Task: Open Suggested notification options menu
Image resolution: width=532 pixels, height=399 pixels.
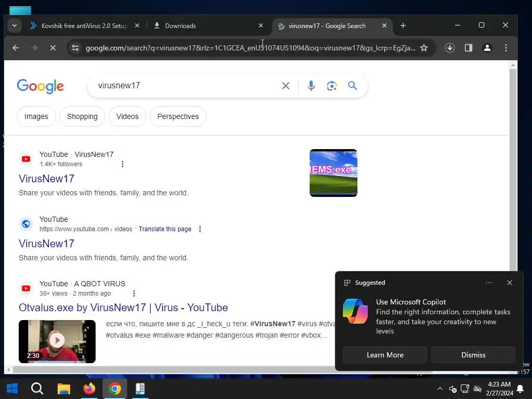Action: coord(488,283)
